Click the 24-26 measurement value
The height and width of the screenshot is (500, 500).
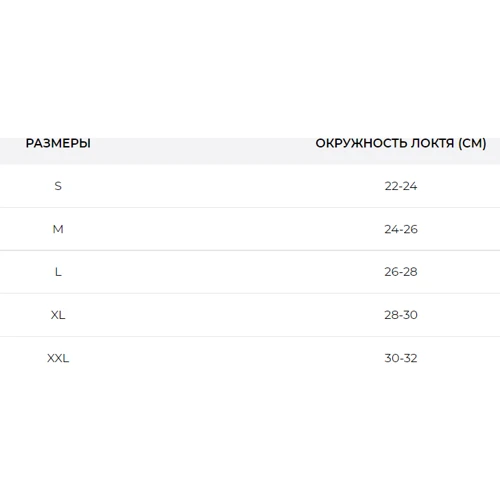pos(401,229)
